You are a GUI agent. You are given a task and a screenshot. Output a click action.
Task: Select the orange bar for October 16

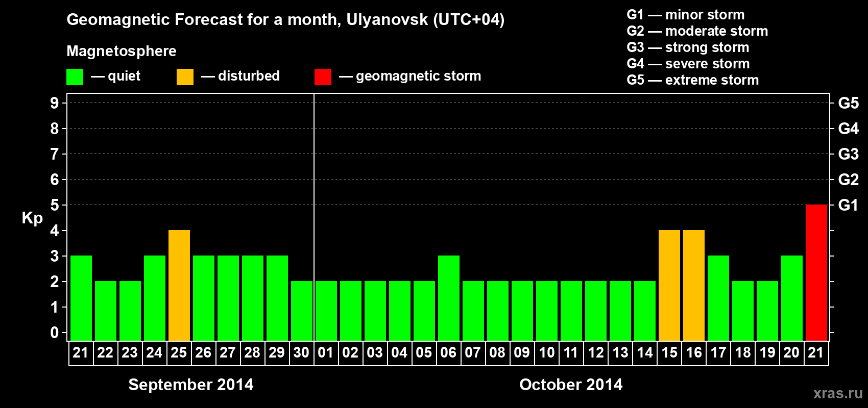694,285
